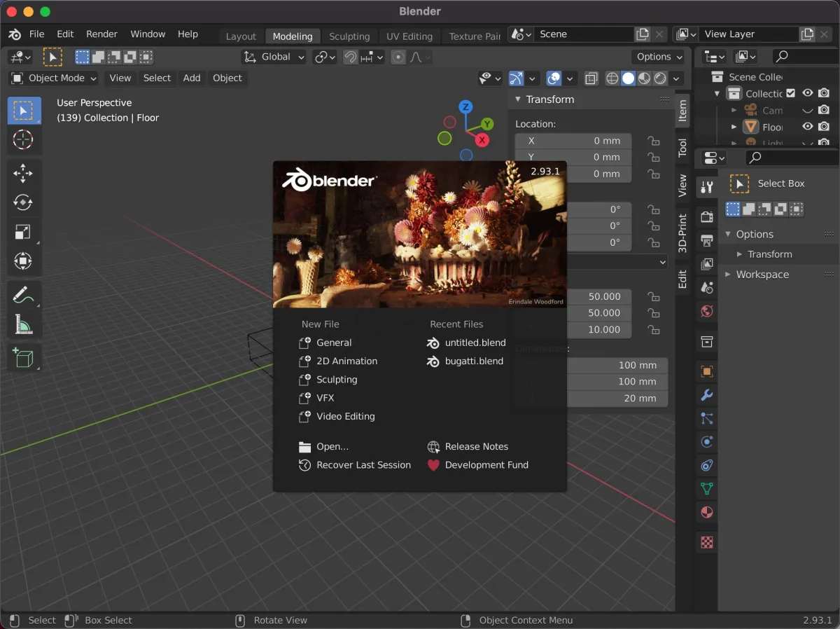Open the editor type dropdown

[19, 57]
